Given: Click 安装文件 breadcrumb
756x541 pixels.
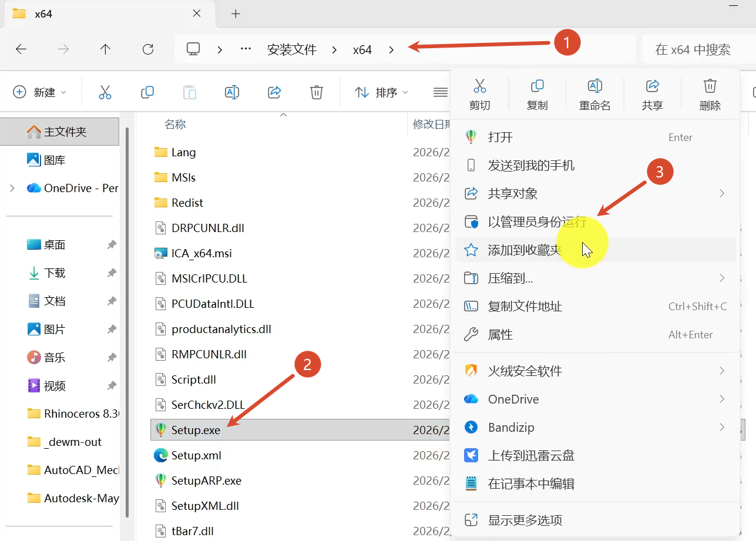Looking at the screenshot, I should point(292,50).
